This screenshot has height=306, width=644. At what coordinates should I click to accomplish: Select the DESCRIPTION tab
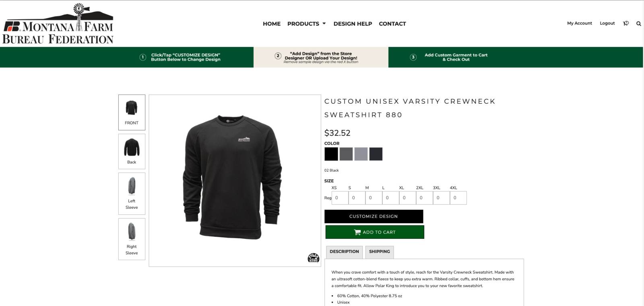tap(344, 252)
